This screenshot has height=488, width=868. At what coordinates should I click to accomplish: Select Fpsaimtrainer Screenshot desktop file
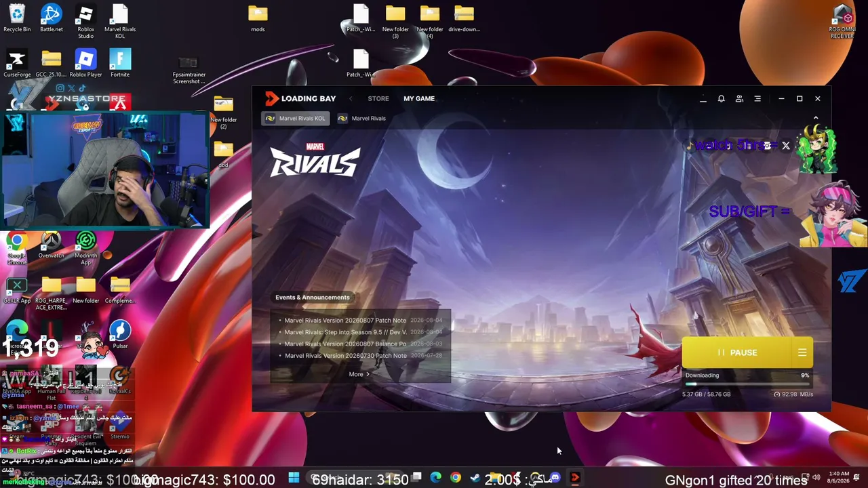pos(189,70)
